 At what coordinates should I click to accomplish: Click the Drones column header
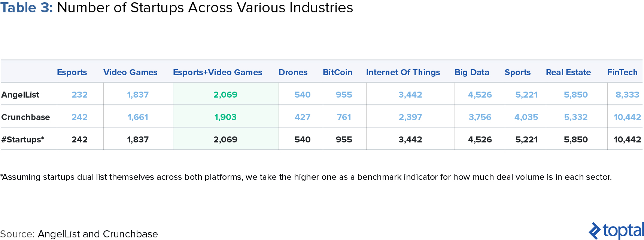click(293, 72)
